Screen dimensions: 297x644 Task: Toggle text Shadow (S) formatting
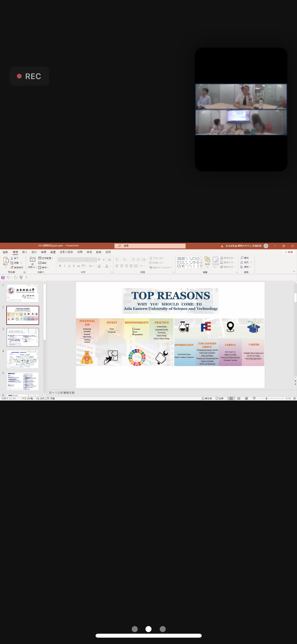click(74, 266)
